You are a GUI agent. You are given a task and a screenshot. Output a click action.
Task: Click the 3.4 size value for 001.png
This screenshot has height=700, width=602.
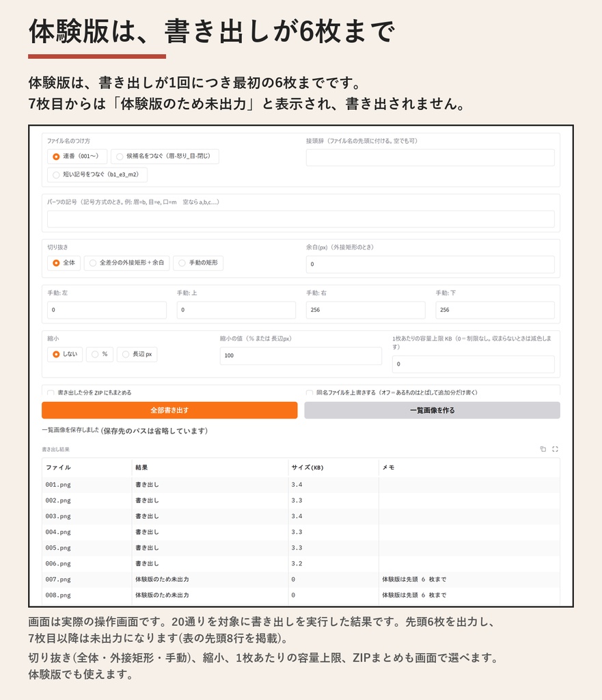coord(333,485)
